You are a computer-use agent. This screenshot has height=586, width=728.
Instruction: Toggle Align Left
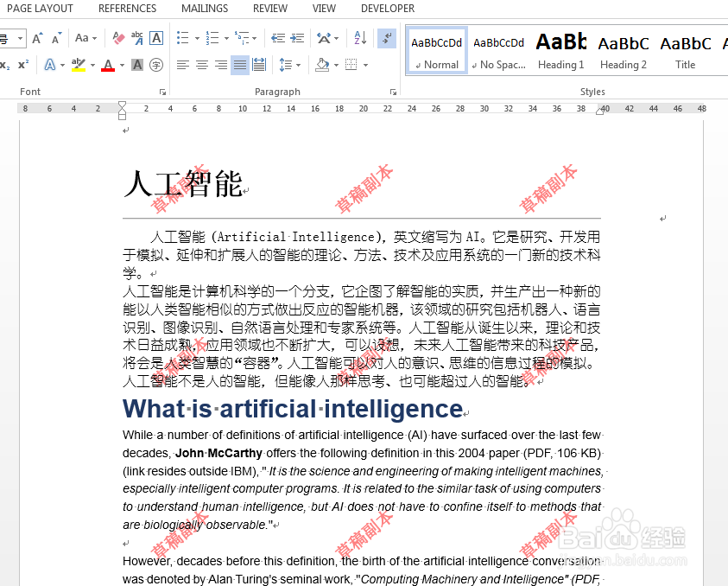tap(183, 65)
